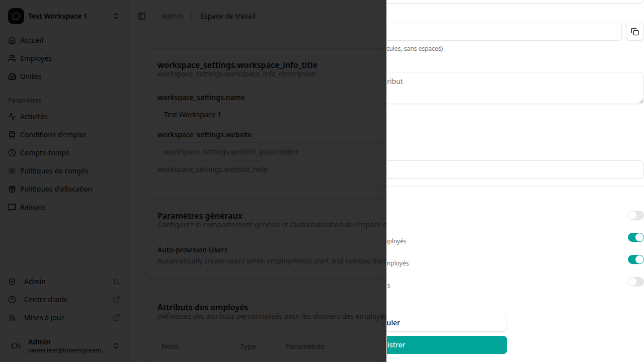Click the Raisons speech bubble icon

[x=12, y=207]
